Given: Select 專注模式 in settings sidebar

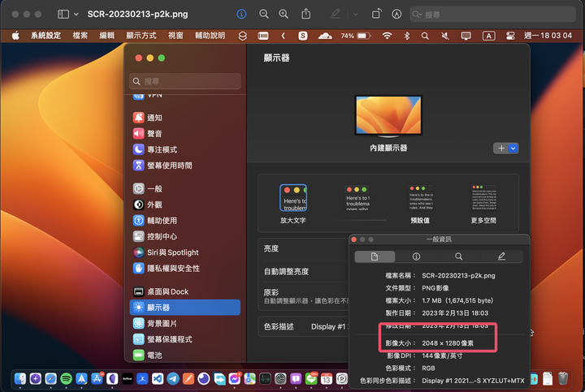Looking at the screenshot, I should click(x=185, y=149).
